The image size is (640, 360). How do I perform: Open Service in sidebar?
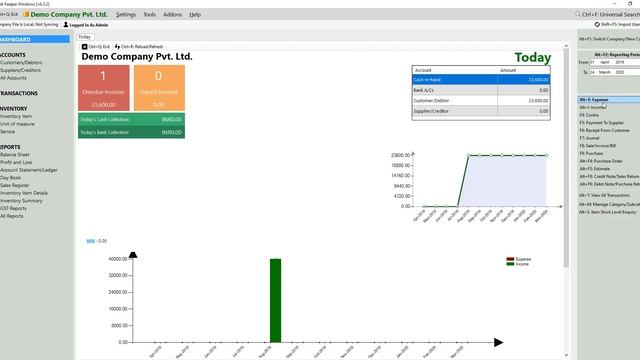7,131
